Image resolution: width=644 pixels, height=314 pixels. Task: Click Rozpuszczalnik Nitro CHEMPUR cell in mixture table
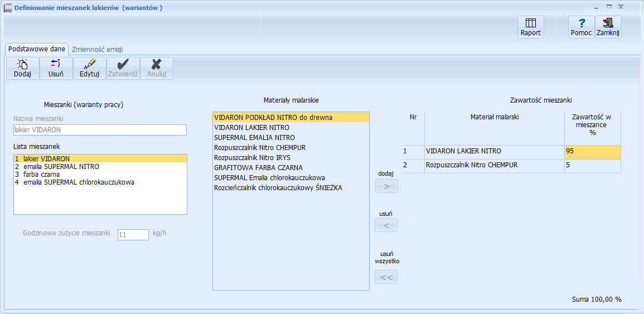495,166
